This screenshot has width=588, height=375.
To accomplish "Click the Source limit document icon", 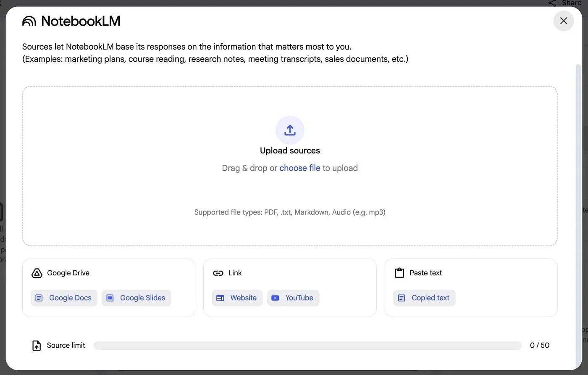I will pos(37,345).
